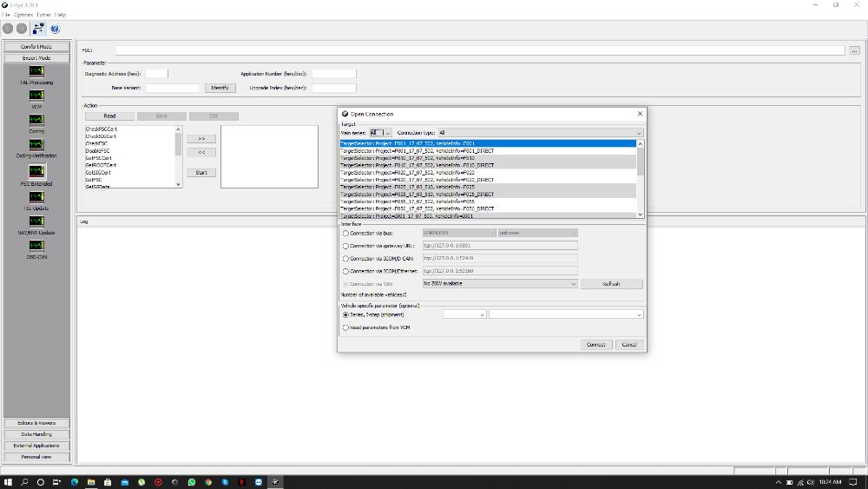Select Connection via ICOM/Ethernet option
This screenshot has height=489, width=868.
(345, 271)
